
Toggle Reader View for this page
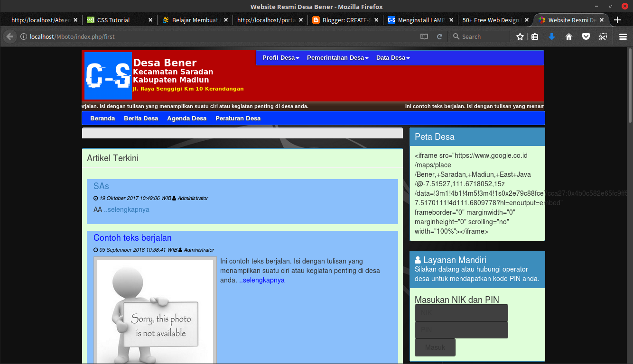pyautogui.click(x=424, y=36)
